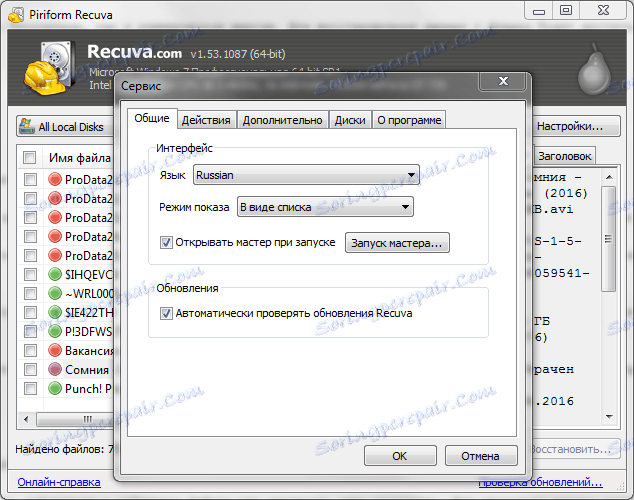
Task: Click status dot of Сомния file
Action: pos(55,369)
